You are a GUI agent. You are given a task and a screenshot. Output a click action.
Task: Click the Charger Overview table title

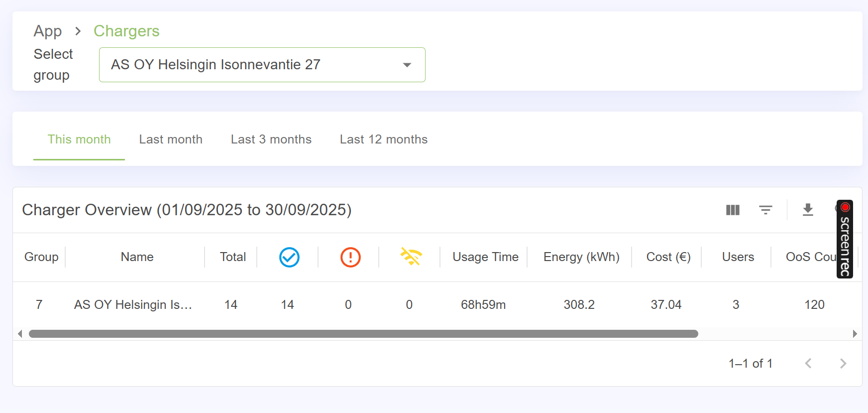(x=187, y=210)
